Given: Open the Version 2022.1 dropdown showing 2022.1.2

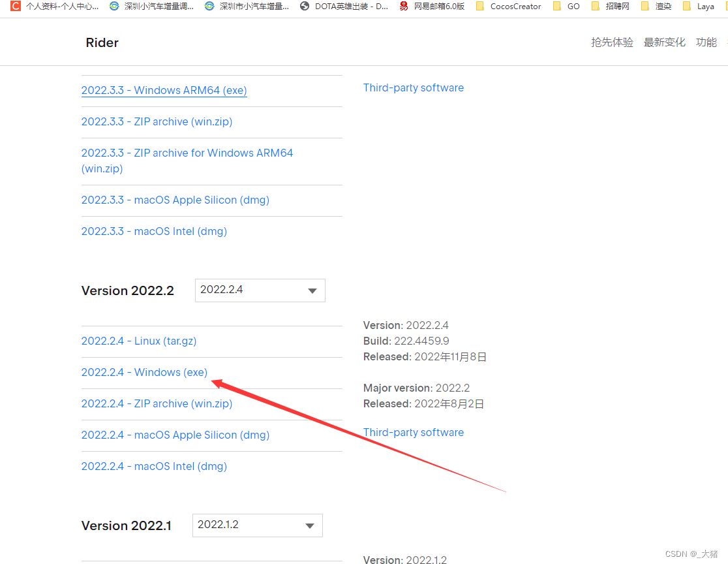Looking at the screenshot, I should (x=257, y=525).
